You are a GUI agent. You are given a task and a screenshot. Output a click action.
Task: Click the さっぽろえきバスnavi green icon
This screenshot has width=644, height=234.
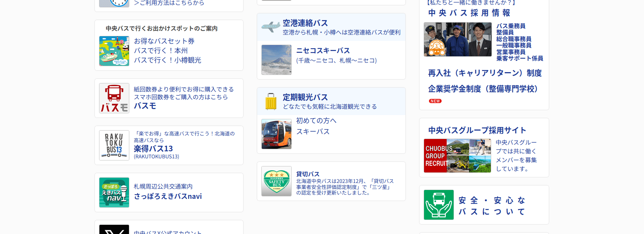coord(114,192)
